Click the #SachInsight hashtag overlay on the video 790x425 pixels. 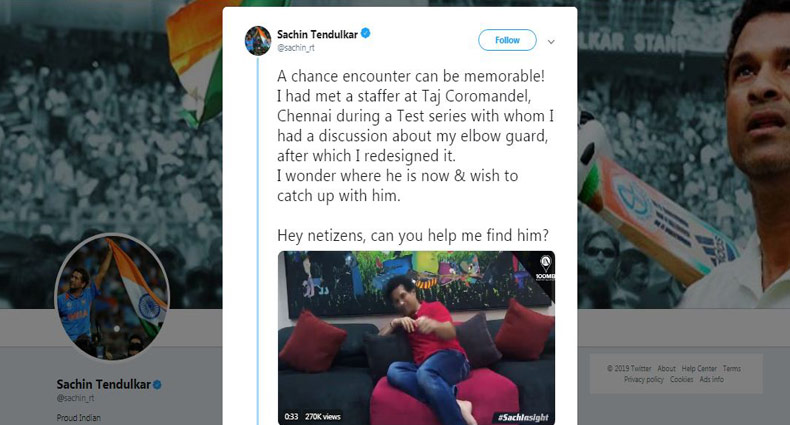(523, 417)
